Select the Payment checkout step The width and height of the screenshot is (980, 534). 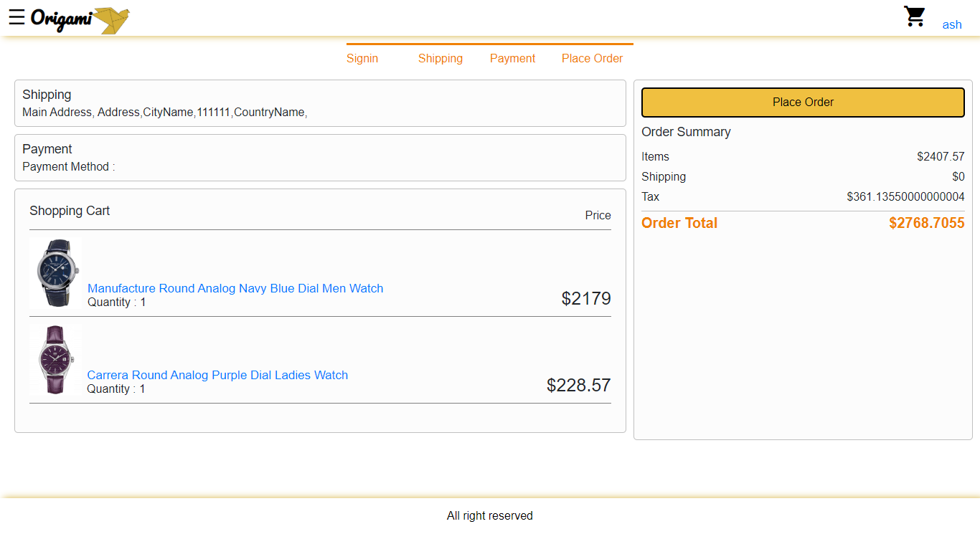[x=512, y=59]
